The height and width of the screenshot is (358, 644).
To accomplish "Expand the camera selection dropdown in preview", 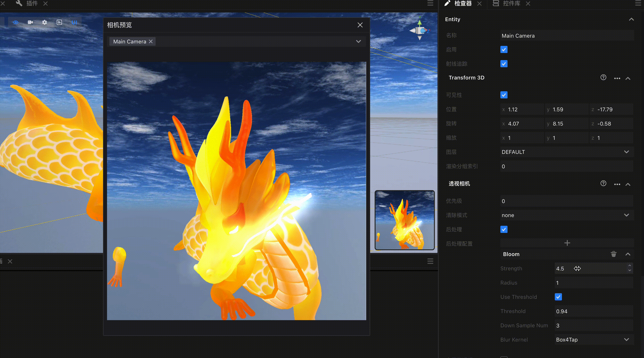I will click(x=358, y=41).
